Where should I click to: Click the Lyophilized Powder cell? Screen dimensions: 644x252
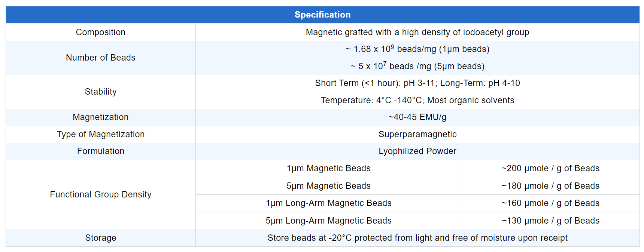tap(417, 151)
